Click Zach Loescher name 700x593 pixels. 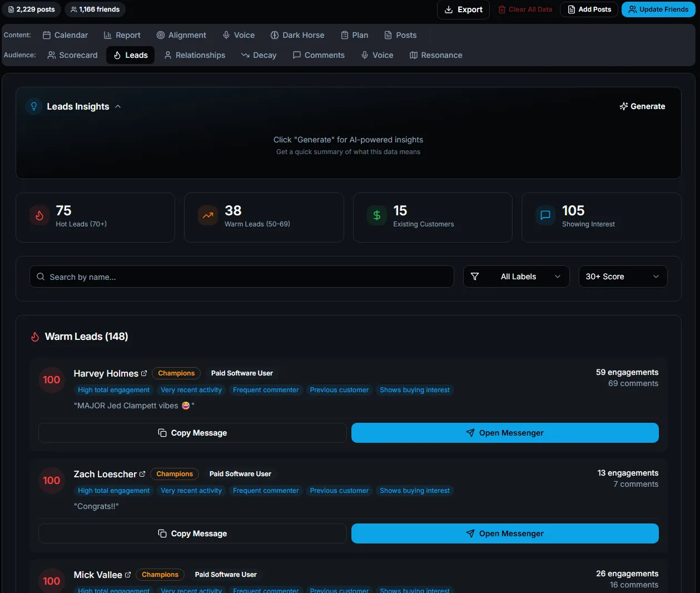(105, 474)
